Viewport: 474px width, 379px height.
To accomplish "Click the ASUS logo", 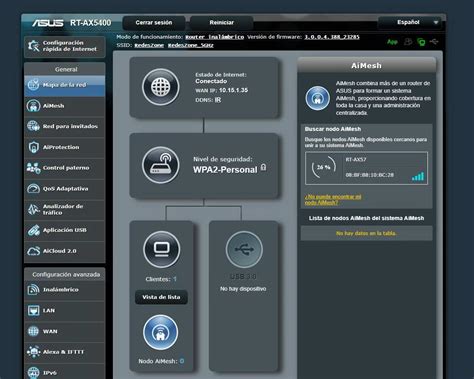I will point(48,23).
